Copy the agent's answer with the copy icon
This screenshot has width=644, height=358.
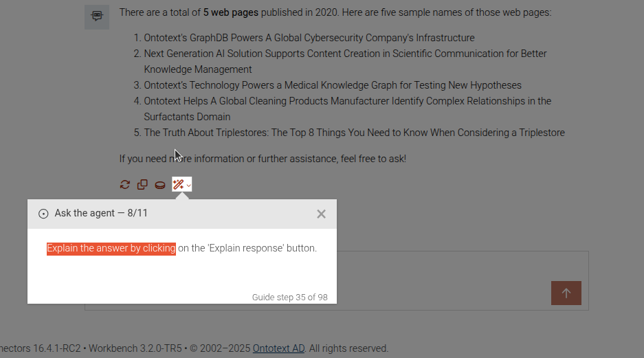click(142, 184)
